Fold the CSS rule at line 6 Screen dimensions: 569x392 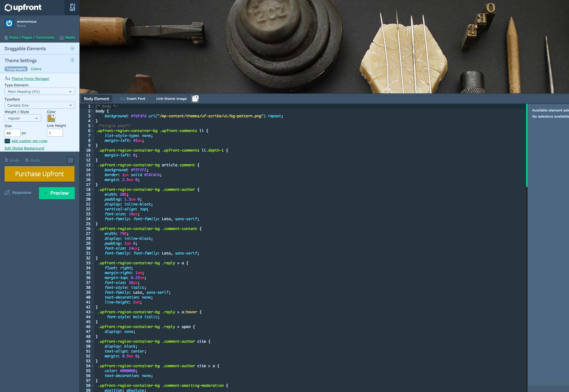point(93,131)
